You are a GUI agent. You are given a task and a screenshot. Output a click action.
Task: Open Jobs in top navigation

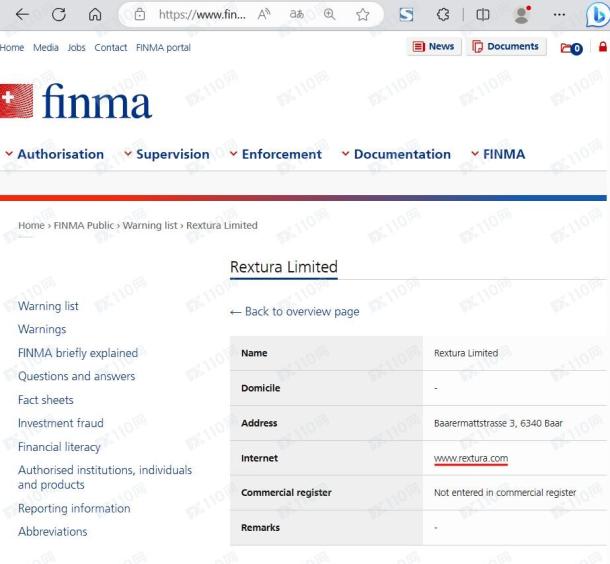coord(76,47)
